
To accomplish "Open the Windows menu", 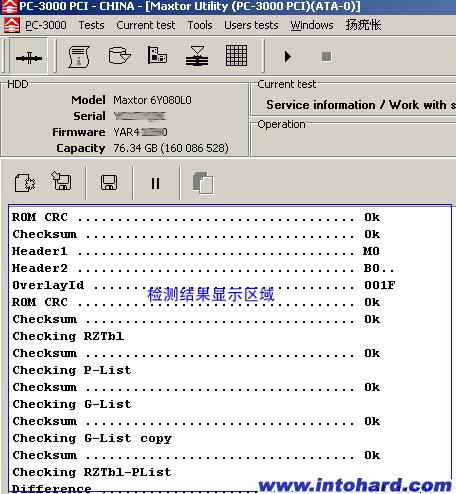I will [x=312, y=25].
